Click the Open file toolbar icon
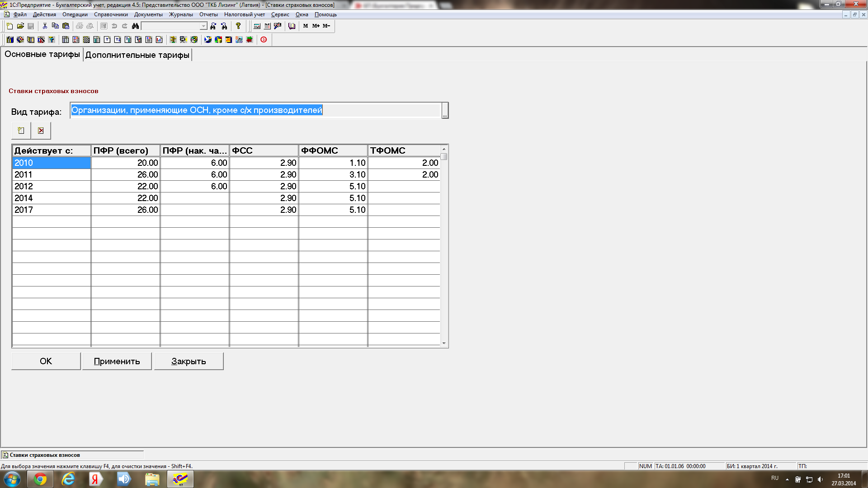The height and width of the screenshot is (488, 868). click(x=20, y=26)
